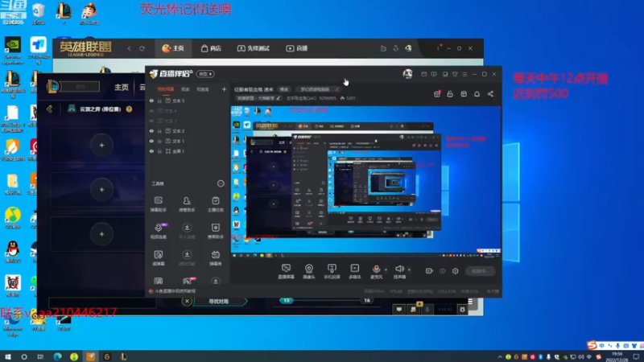This screenshot has width=644, height=362.
Task: Click the first empty party slot plus
Action: [102, 146]
